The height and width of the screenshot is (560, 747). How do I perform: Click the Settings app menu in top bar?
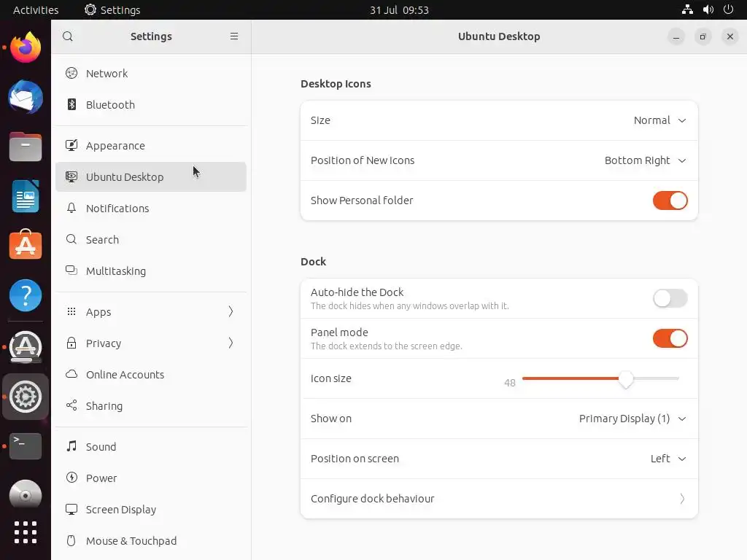112,9
